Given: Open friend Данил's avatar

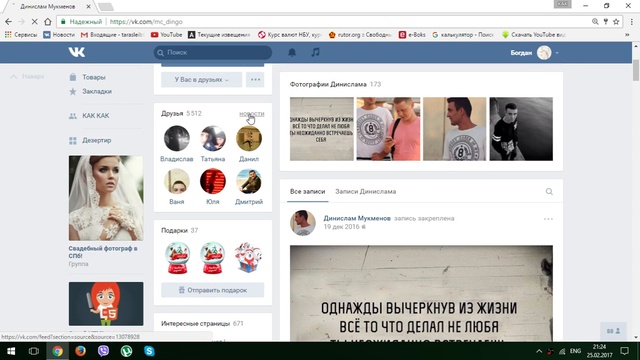Looking at the screenshot, I should click(x=249, y=138).
